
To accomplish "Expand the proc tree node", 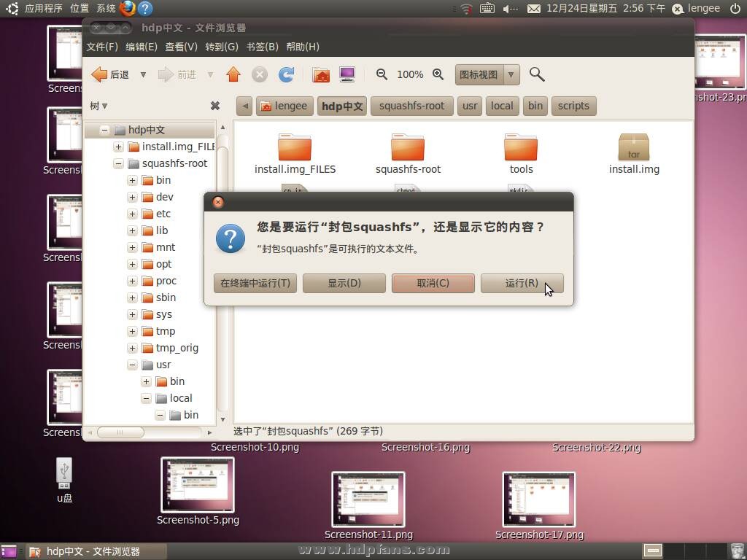I will click(x=133, y=281).
